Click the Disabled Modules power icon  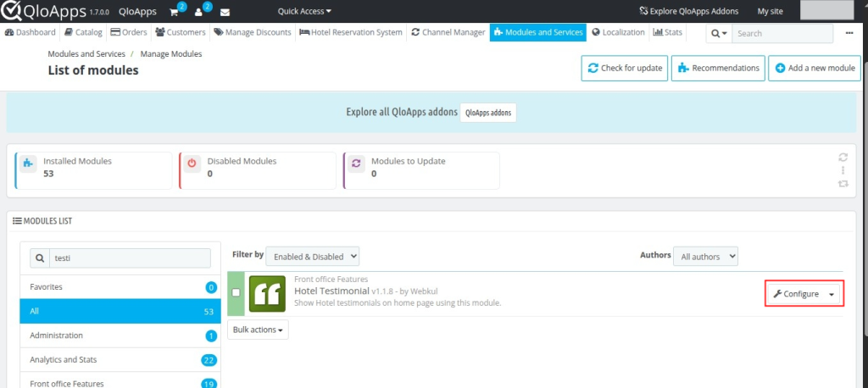(192, 164)
